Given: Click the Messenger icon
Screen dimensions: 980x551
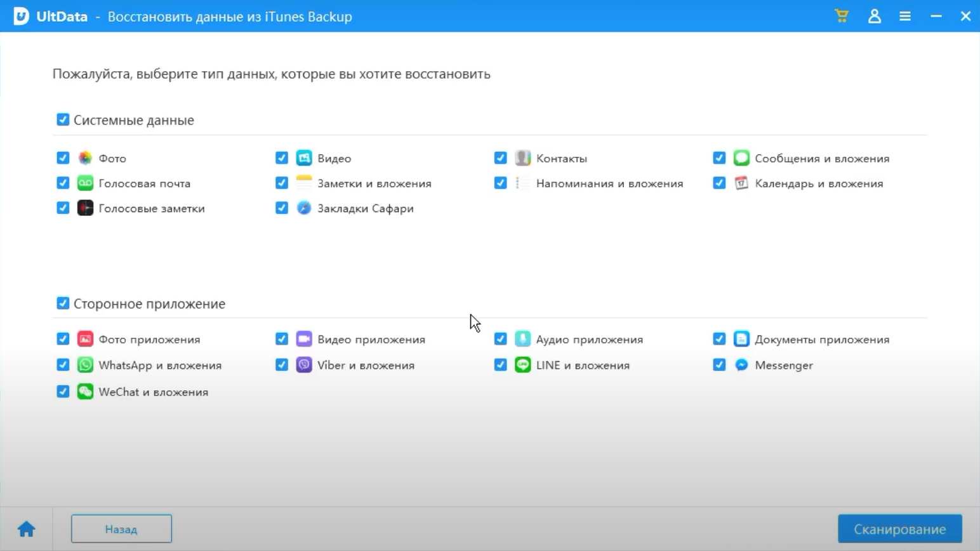Looking at the screenshot, I should [741, 365].
